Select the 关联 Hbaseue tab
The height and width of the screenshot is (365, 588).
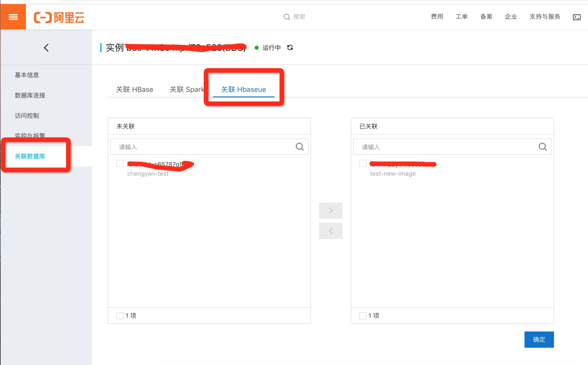(244, 89)
